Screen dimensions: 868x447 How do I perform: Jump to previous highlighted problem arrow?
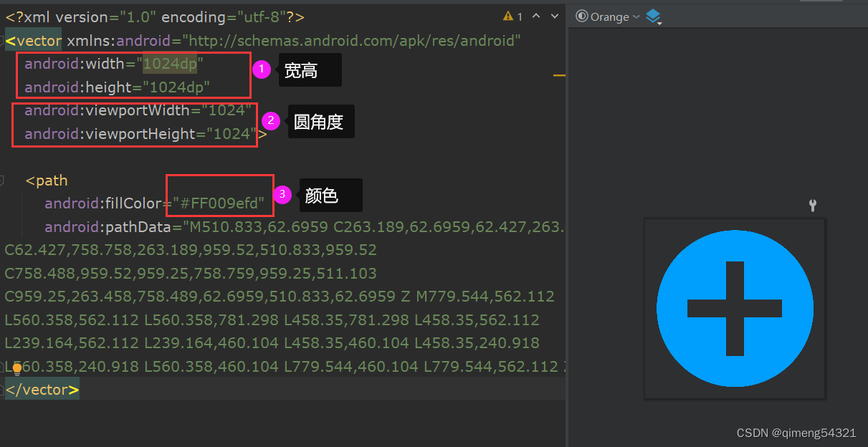point(535,16)
